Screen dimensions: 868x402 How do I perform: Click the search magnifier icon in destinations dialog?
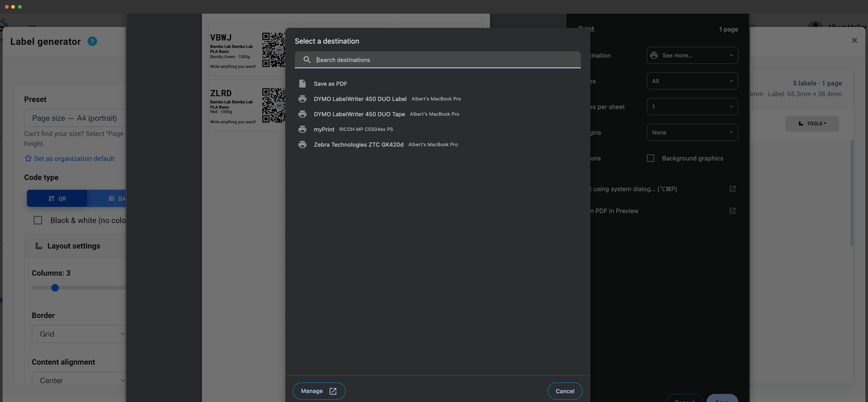[307, 60]
